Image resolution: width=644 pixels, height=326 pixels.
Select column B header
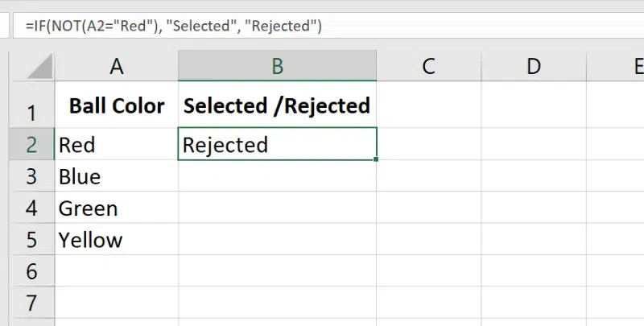(277, 67)
